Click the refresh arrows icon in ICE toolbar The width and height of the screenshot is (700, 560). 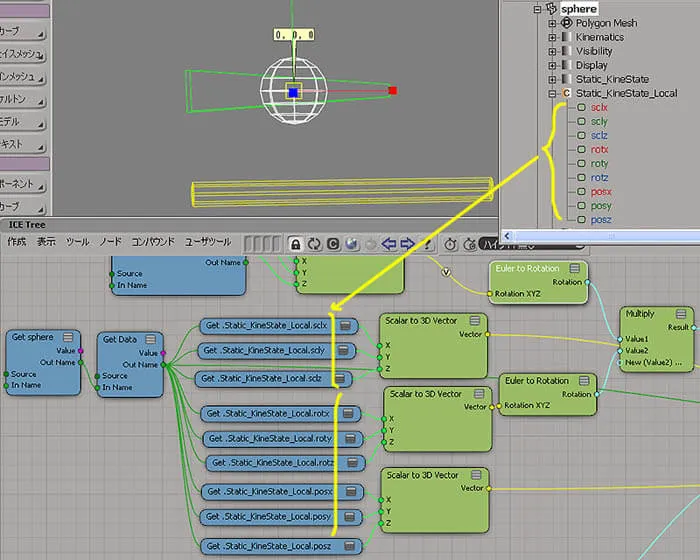(x=314, y=244)
